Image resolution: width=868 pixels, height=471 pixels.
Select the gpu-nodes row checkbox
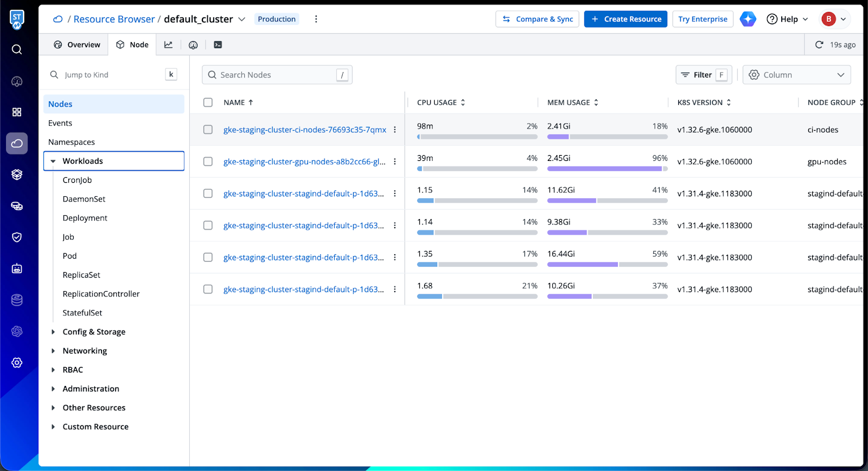tap(208, 162)
